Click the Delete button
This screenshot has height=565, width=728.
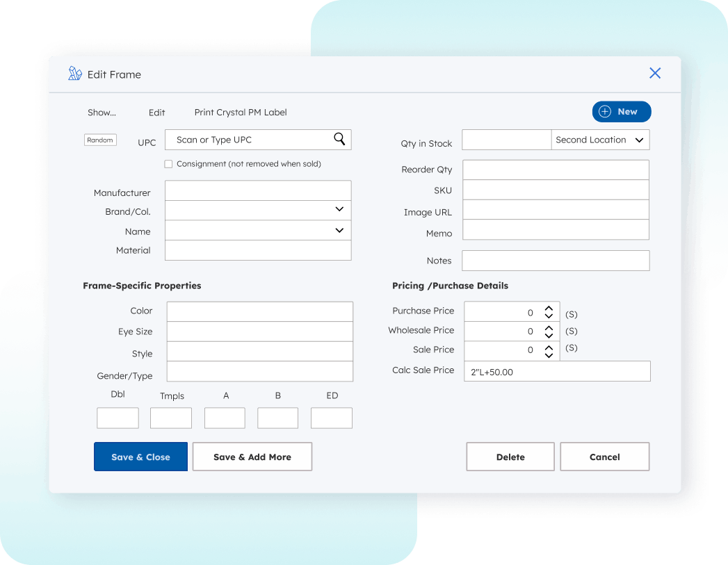coord(510,457)
